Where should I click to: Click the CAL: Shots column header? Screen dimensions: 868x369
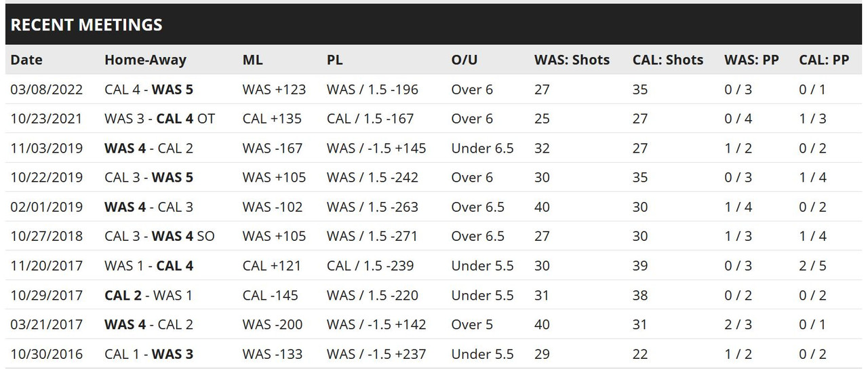(667, 60)
